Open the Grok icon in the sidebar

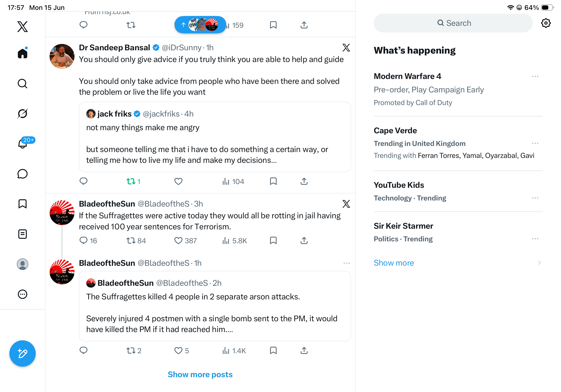[x=23, y=114]
